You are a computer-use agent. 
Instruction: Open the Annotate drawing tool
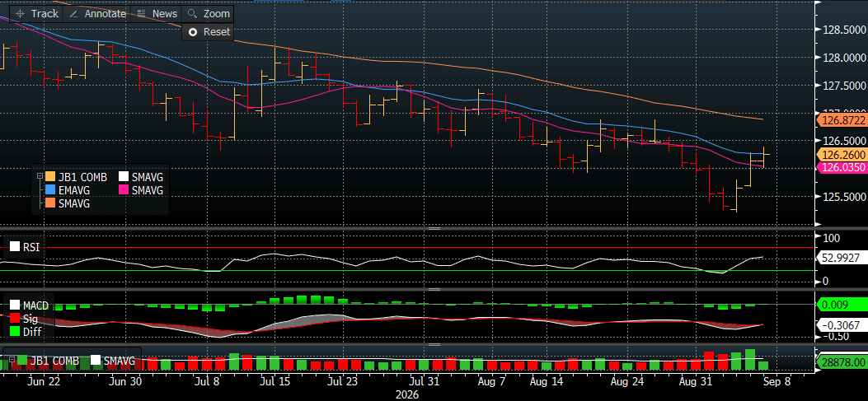[x=97, y=14]
